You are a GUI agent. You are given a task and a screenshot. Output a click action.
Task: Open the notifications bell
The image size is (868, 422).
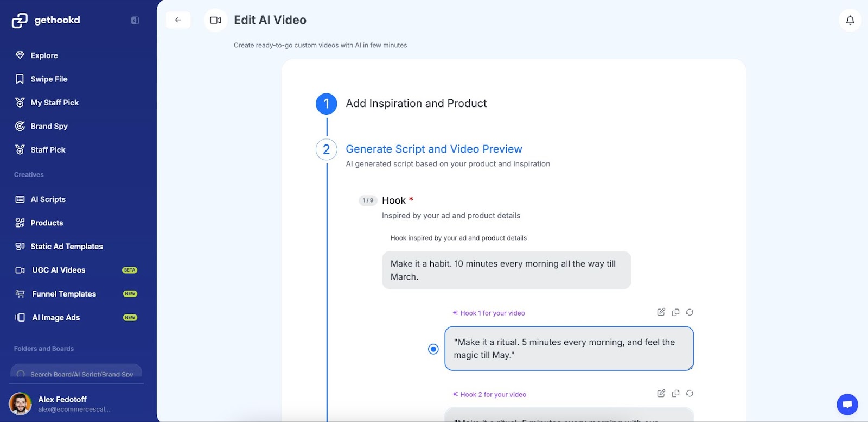850,20
